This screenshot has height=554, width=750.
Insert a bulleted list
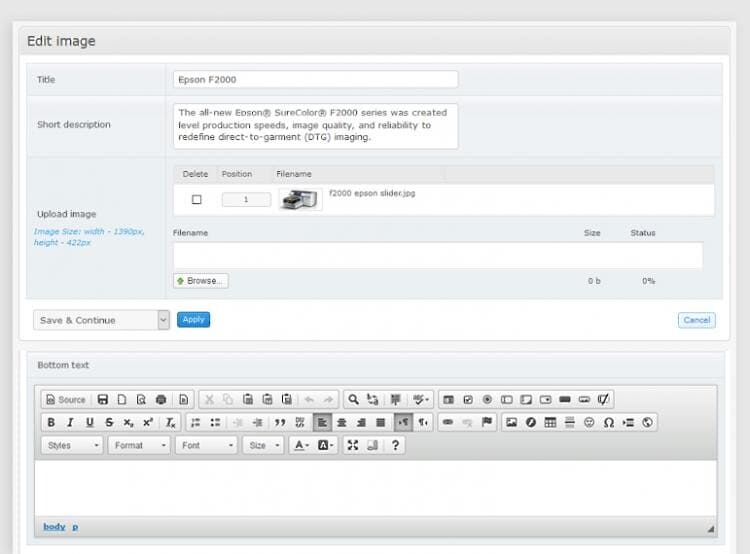(215, 422)
